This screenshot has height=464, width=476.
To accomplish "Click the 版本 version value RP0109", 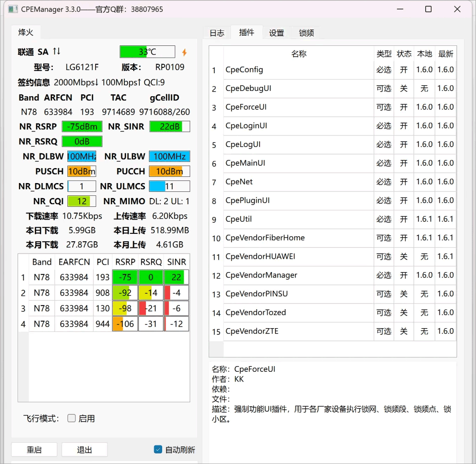I will tap(170, 67).
